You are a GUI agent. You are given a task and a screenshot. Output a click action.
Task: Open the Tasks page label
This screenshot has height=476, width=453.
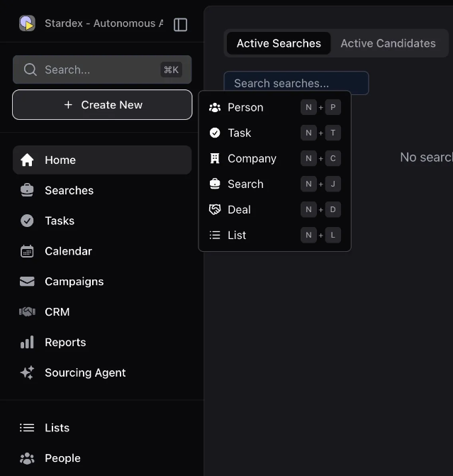(60, 221)
